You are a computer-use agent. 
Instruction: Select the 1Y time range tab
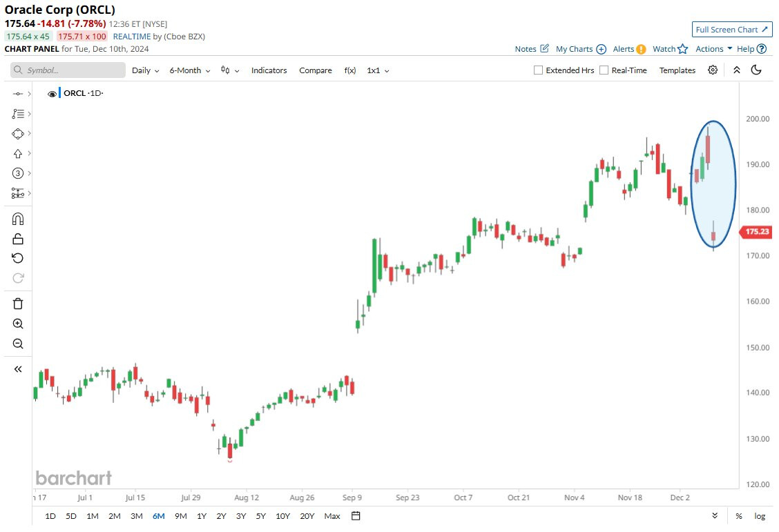click(202, 516)
